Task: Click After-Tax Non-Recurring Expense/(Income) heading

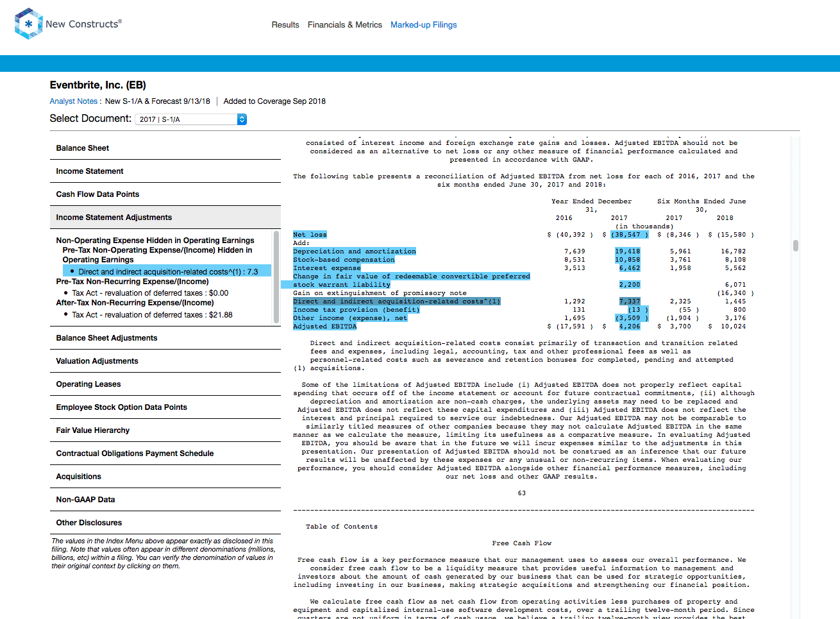Action: tap(135, 303)
